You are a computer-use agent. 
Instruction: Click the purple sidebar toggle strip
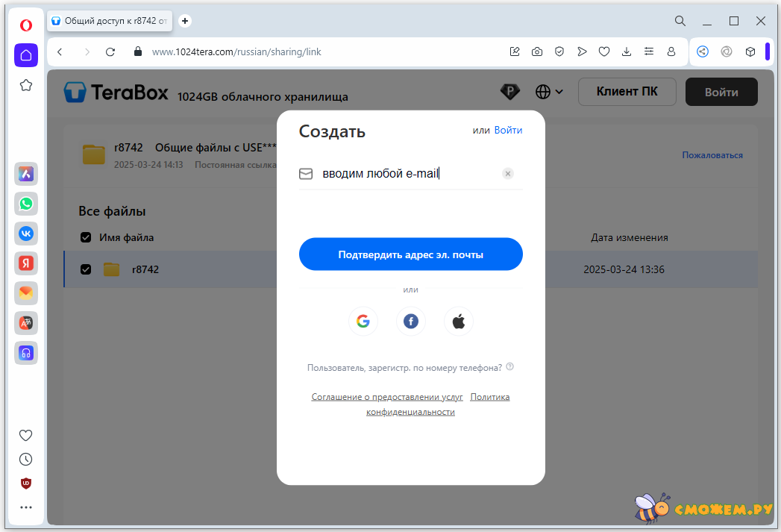tap(768, 51)
